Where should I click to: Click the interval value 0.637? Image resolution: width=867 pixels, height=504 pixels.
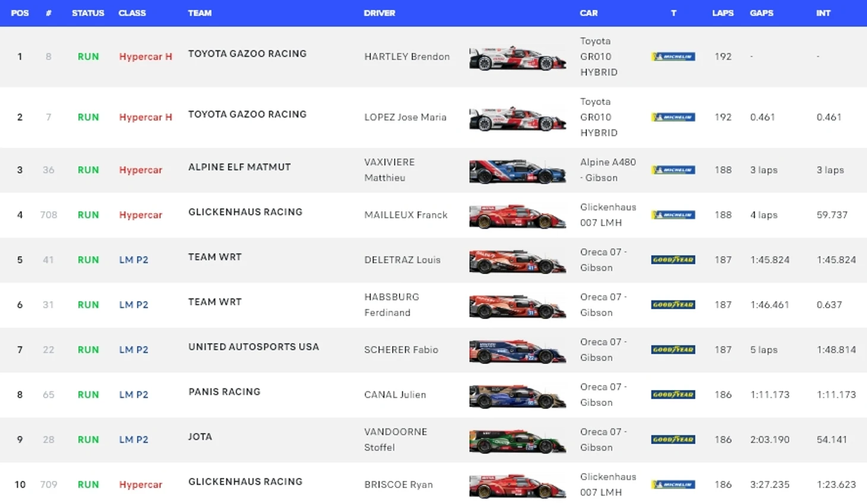click(829, 305)
